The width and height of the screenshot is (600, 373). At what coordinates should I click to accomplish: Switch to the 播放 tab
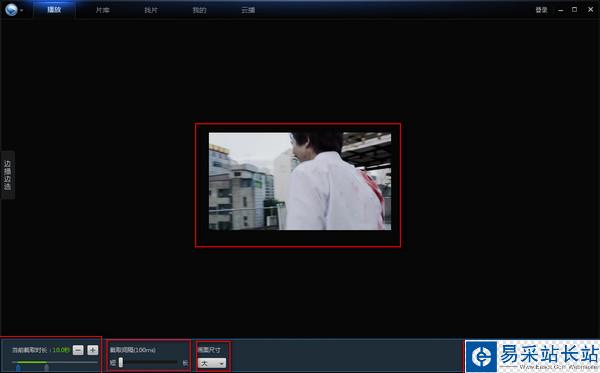tap(54, 10)
